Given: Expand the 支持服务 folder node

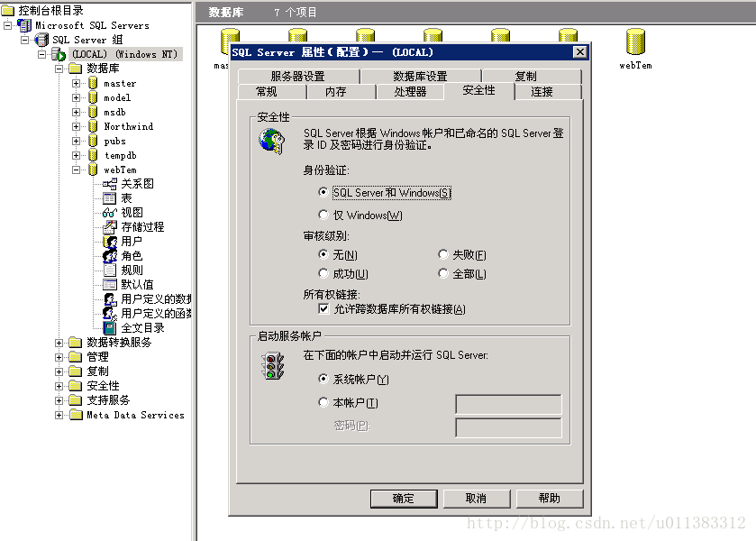Looking at the screenshot, I should 59,400.
